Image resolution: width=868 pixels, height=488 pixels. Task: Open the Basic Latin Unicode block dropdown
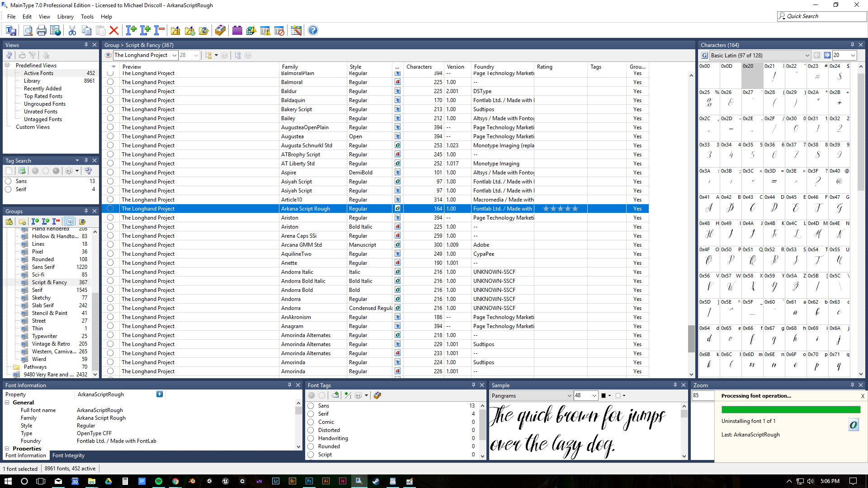point(807,55)
